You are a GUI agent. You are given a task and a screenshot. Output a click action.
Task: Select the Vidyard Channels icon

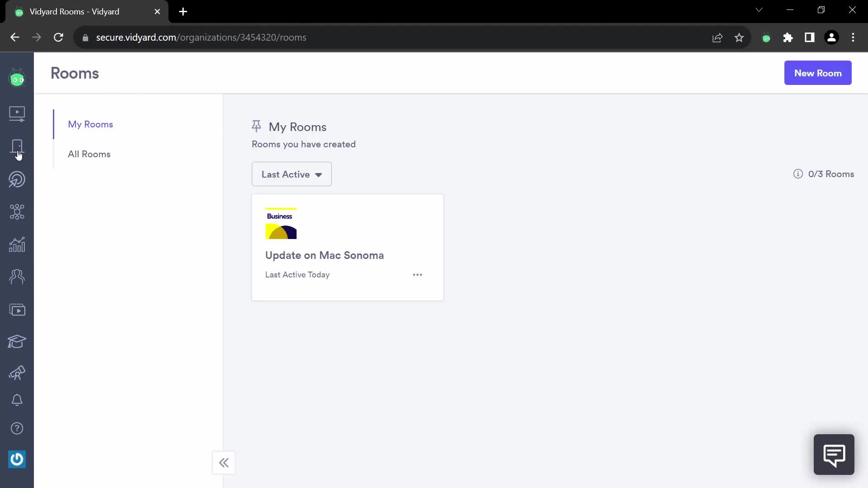click(16, 309)
